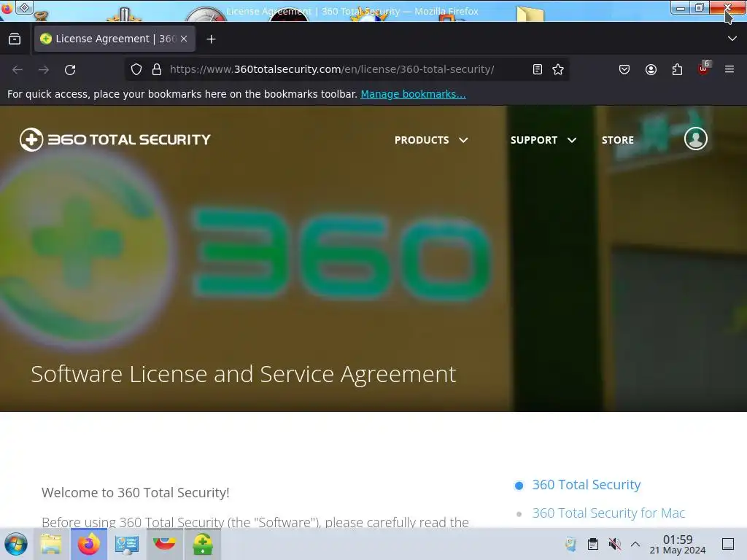This screenshot has width=747, height=560.
Task: Open the extensions puzzle icon
Action: click(677, 69)
